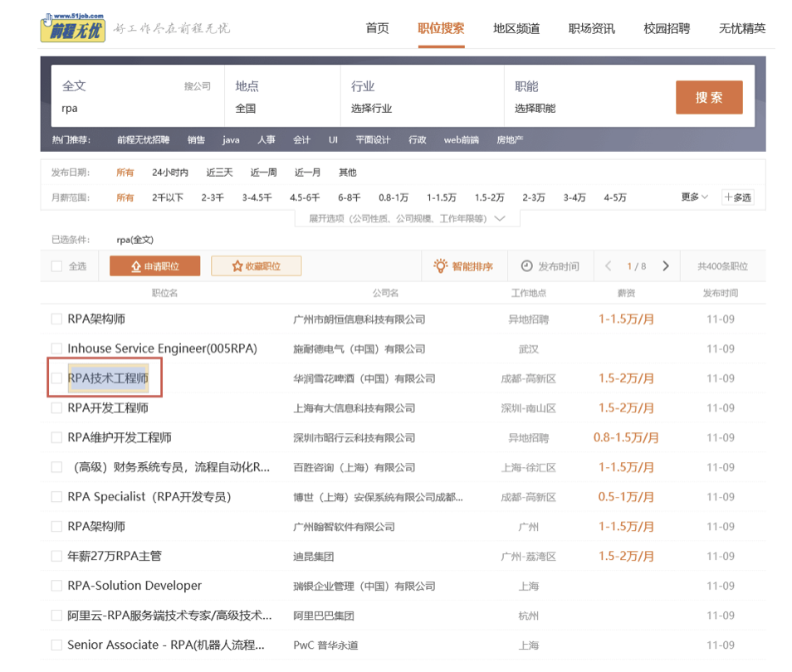Open the 行业 industry selector
The width and height of the screenshot is (792, 672).
[x=423, y=96]
